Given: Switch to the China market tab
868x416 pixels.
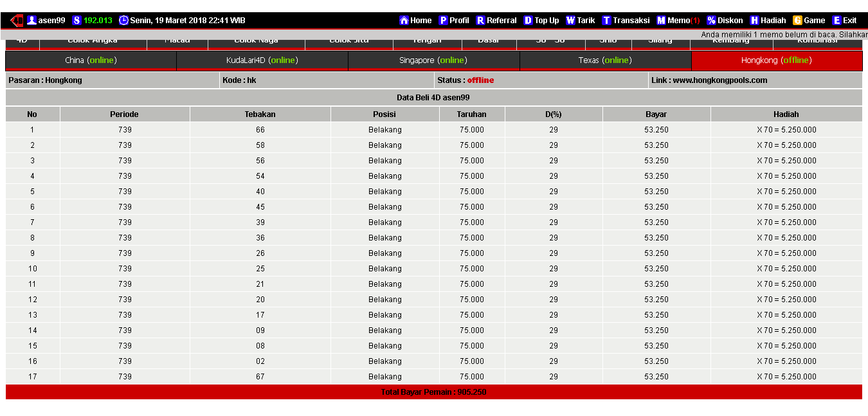Looking at the screenshot, I should [x=91, y=60].
